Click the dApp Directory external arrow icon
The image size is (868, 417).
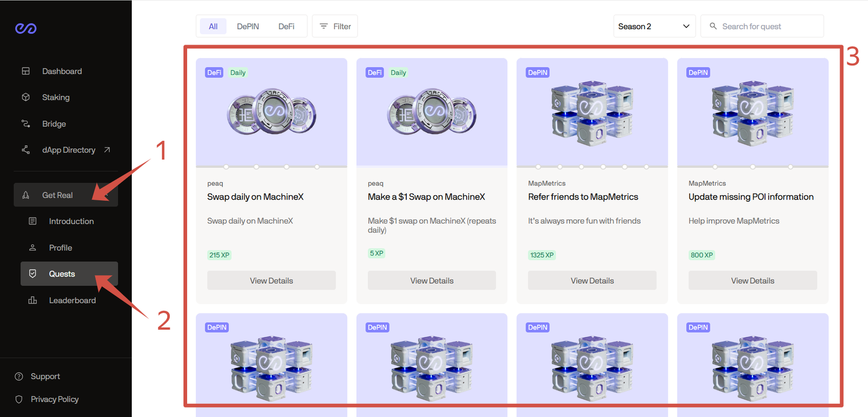tap(107, 150)
